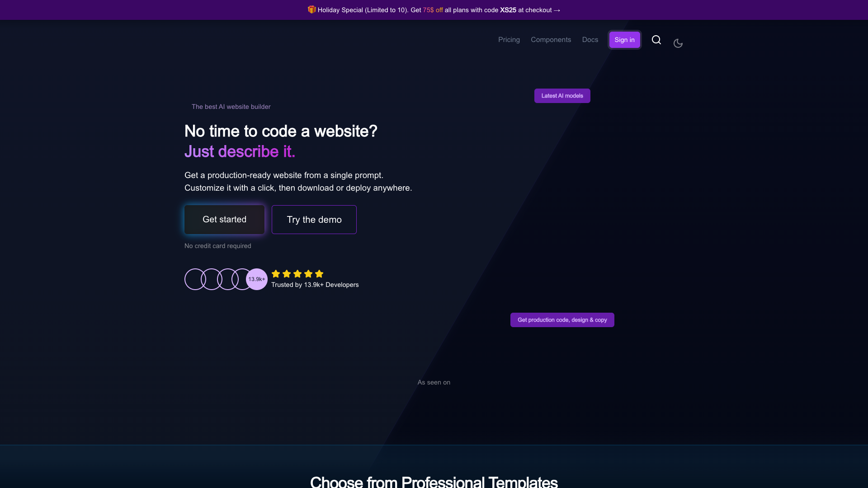The image size is (868, 488).
Task: Go to Docs in the navigation
Action: (590, 40)
